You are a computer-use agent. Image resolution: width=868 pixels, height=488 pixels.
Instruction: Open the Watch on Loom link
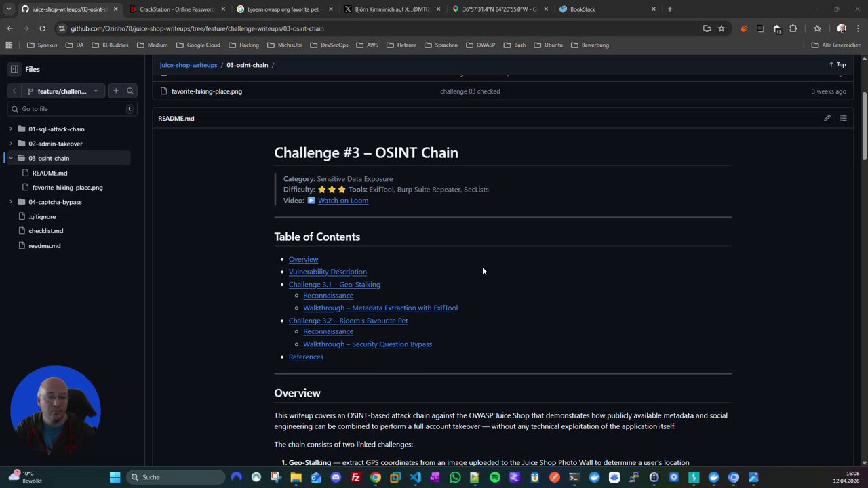[x=342, y=201]
